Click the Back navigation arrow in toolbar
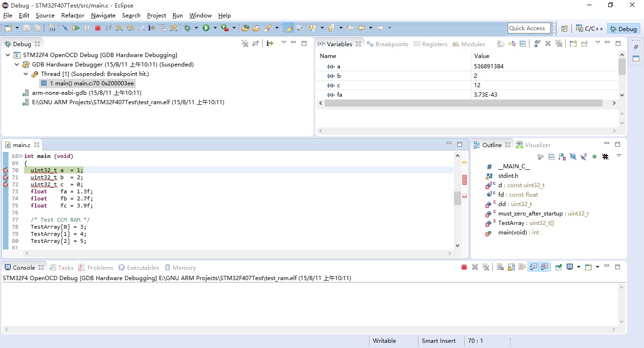The image size is (644, 348). (x=361, y=28)
